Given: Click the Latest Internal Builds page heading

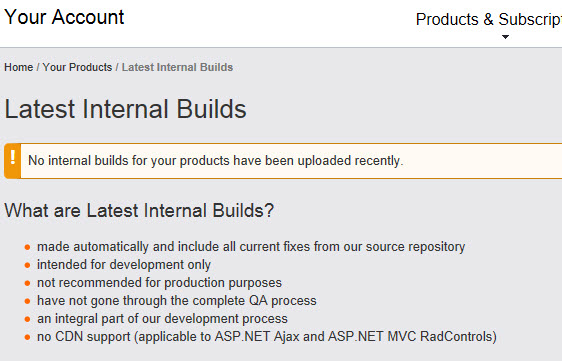Looking at the screenshot, I should click(x=125, y=109).
